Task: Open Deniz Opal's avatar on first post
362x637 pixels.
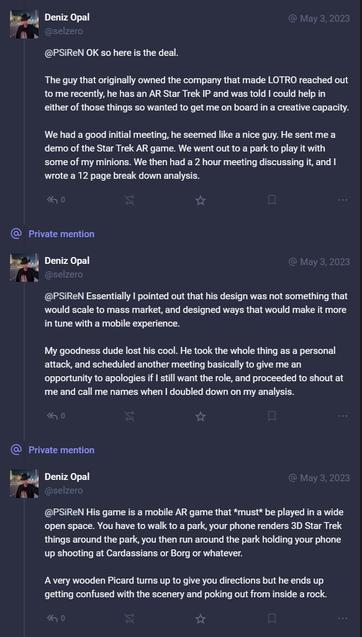Action: click(24, 24)
